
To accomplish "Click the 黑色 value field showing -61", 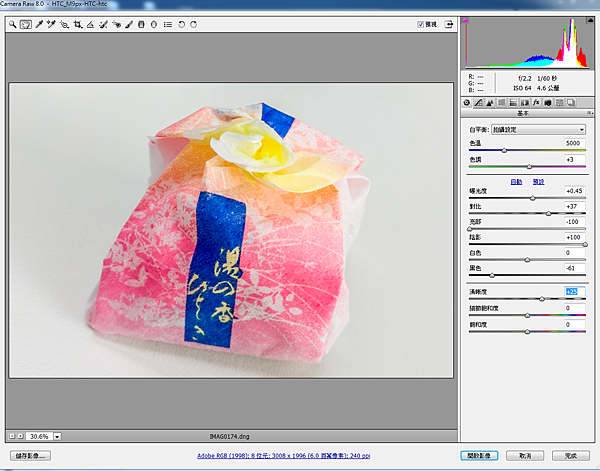I will [575, 268].
